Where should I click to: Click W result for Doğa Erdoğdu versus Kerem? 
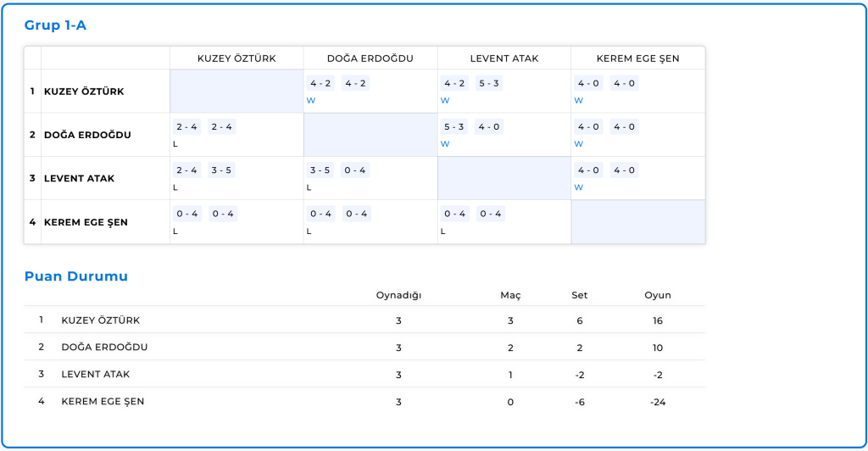coord(578,144)
